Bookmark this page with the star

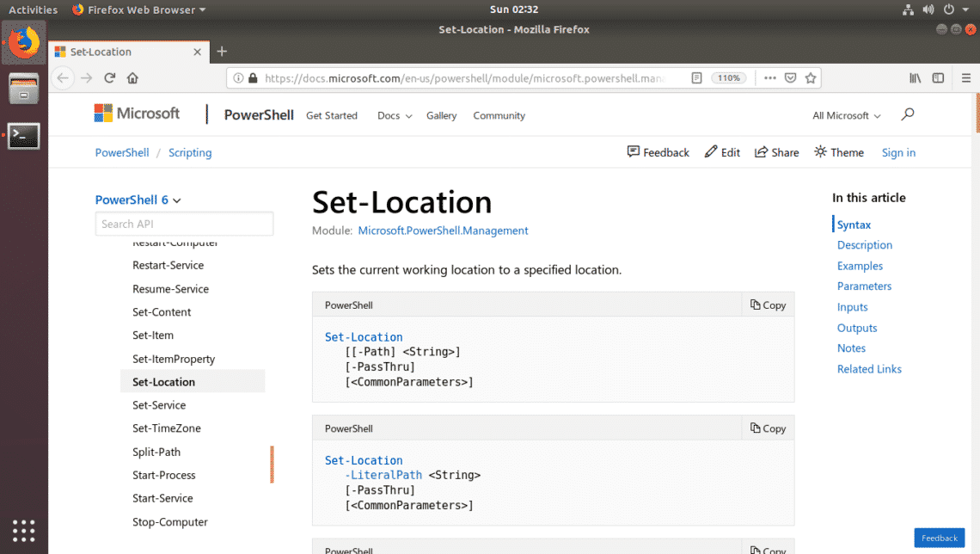point(811,78)
